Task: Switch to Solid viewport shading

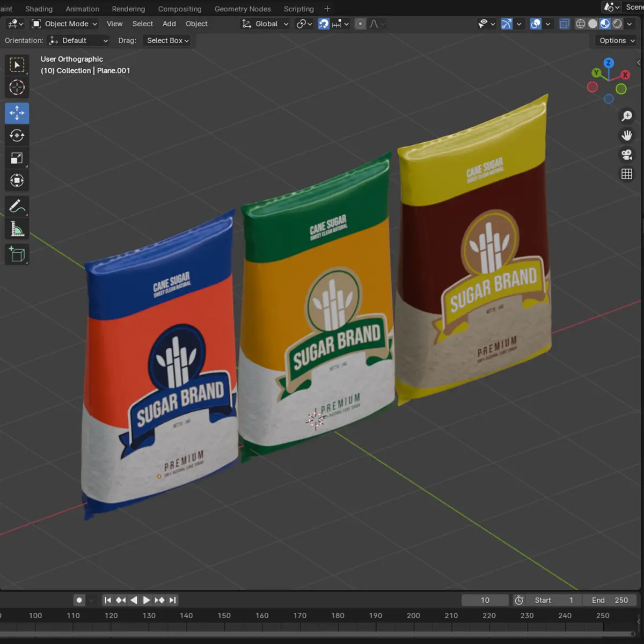Action: click(x=592, y=24)
